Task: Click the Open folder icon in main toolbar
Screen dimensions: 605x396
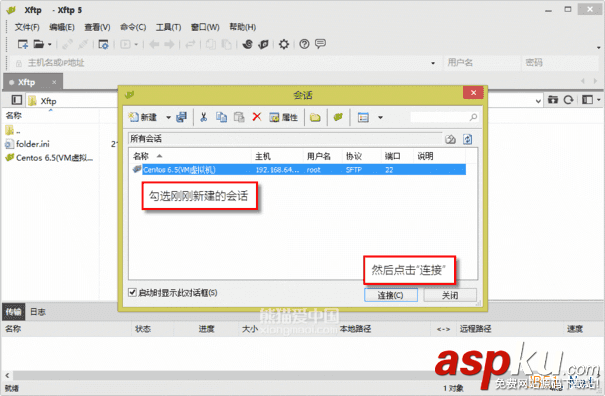Action: coord(38,44)
